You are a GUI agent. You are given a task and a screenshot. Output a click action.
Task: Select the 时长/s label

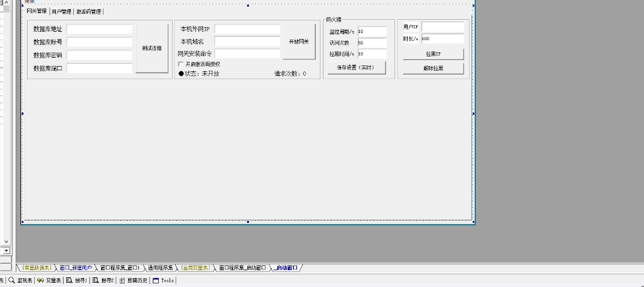click(411, 38)
